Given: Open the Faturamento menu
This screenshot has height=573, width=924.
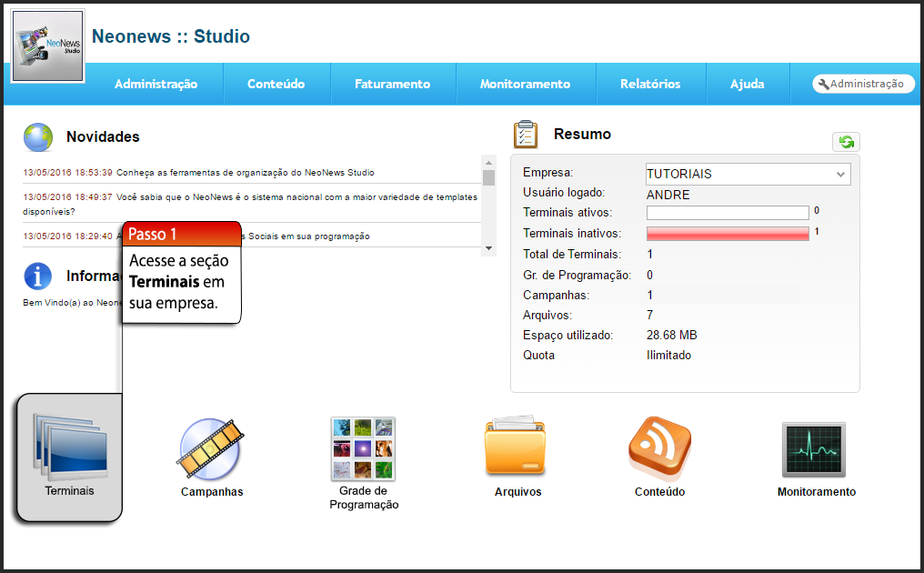Looking at the screenshot, I should click(x=392, y=84).
